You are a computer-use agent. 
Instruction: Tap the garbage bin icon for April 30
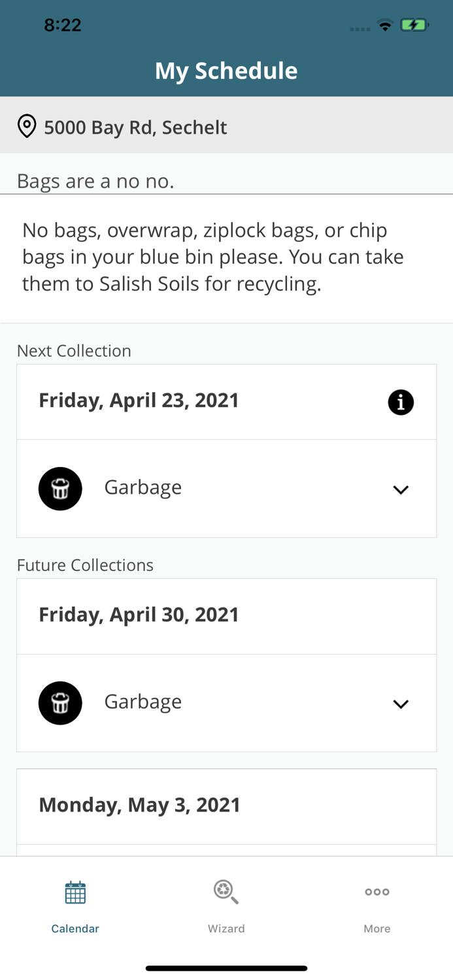coord(60,702)
